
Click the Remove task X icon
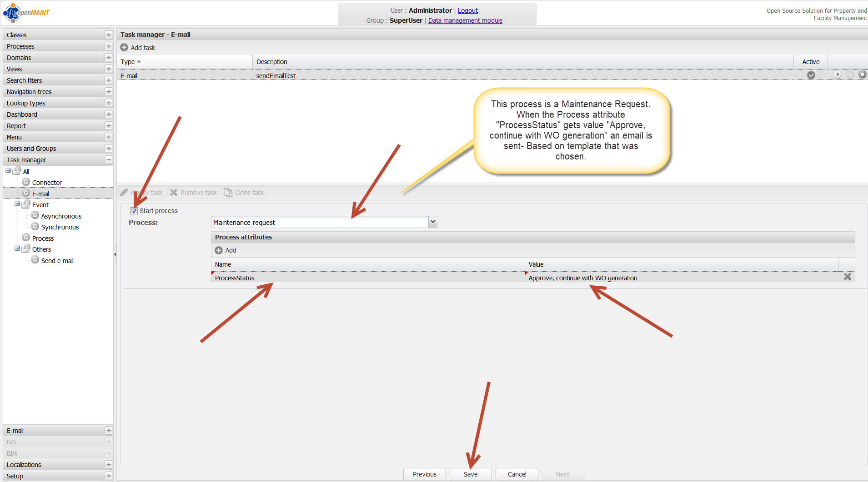[x=174, y=193]
